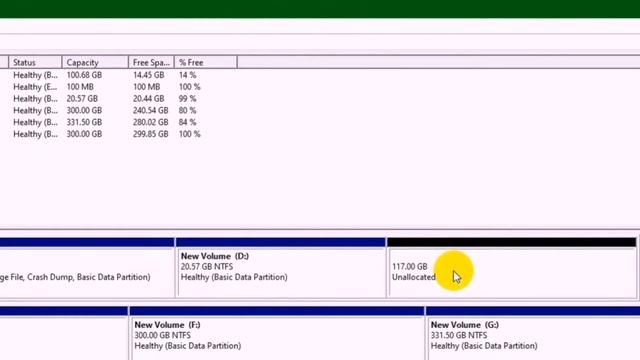Click the 20.57 GB NTFS text in D:

[x=207, y=267]
